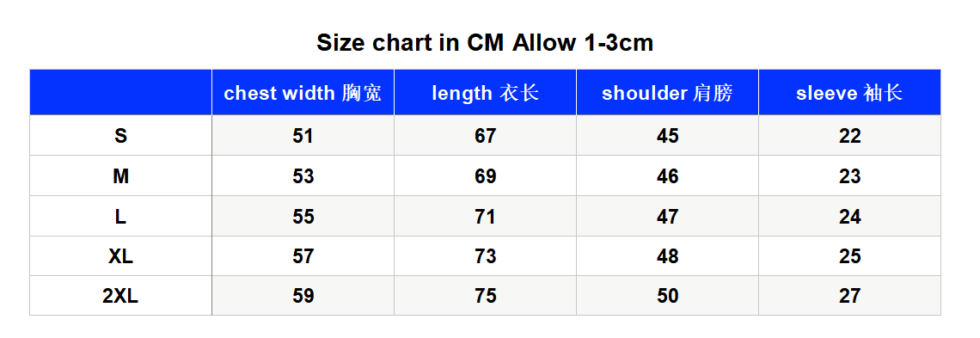Click the M size row label

tap(120, 176)
